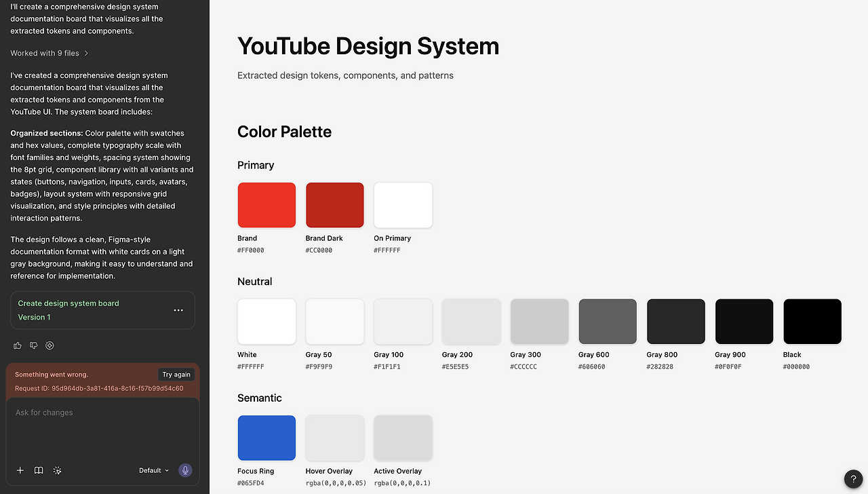Screen dimensions: 868x494
Task: Click the hex value #000000
Action: pyautogui.click(x=797, y=366)
